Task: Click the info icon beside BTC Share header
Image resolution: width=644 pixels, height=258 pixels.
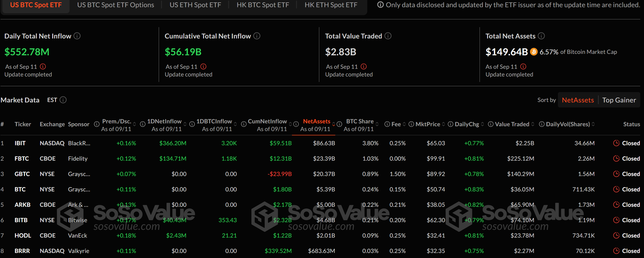Action: coord(339,124)
